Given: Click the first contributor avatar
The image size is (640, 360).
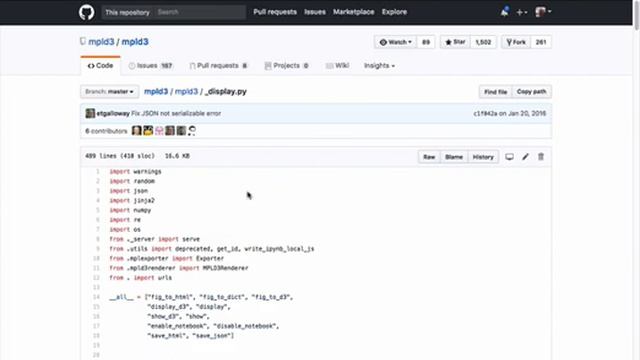Looking at the screenshot, I should click(136, 131).
